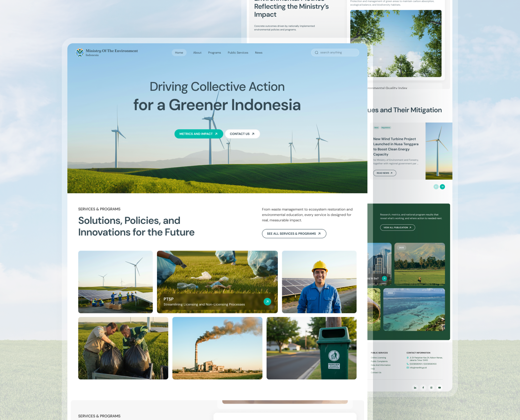The height and width of the screenshot is (420, 520).
Task: Click READ NEWS on the wind turbine article
Action: [x=385, y=173]
